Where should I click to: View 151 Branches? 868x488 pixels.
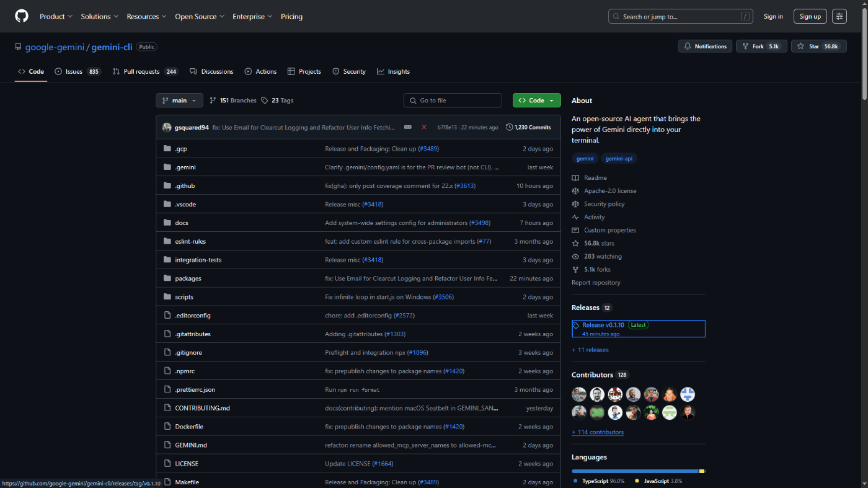coord(233,100)
